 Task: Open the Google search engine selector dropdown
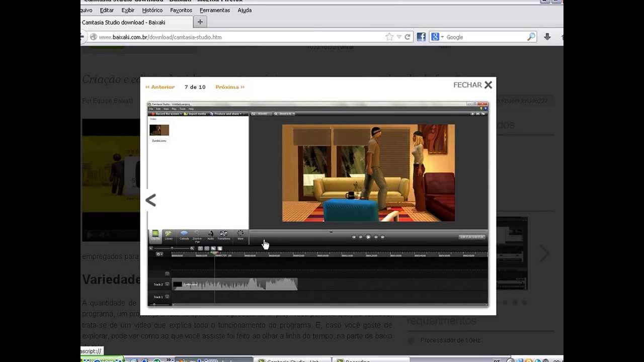(x=437, y=37)
